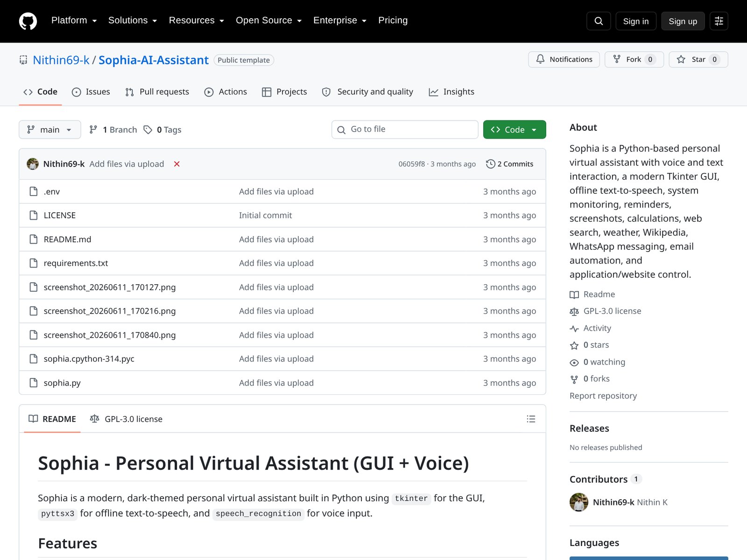Open the Pricing page

coord(393,20)
